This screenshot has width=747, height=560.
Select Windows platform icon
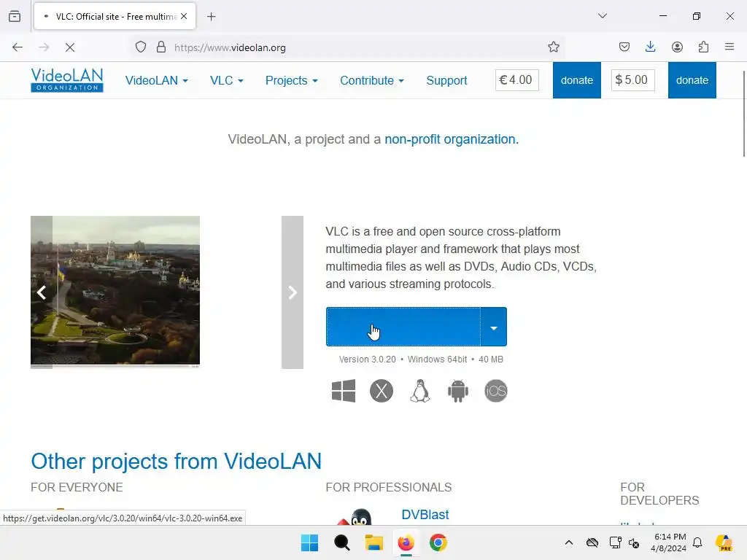344,391
